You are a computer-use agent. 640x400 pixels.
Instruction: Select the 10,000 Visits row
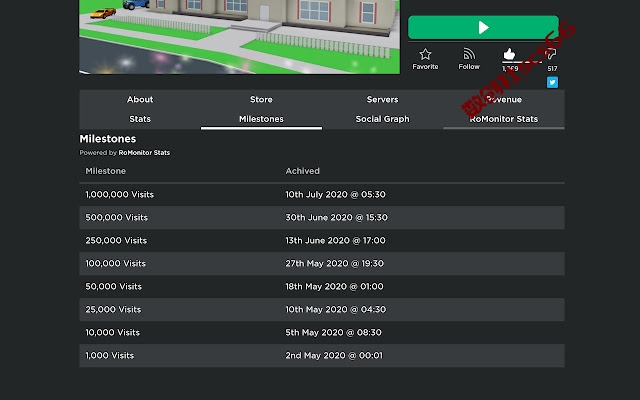coord(322,333)
